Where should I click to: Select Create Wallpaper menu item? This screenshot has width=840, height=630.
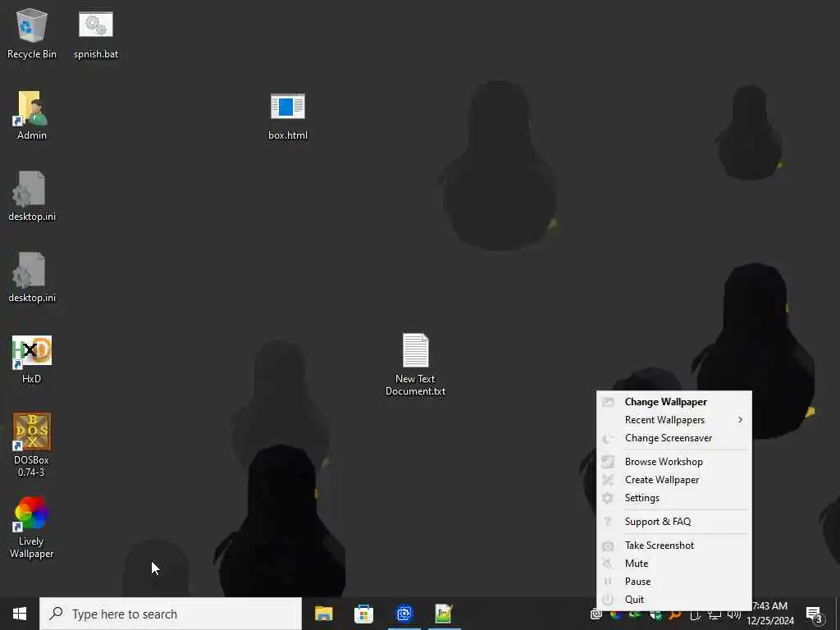(x=674, y=480)
